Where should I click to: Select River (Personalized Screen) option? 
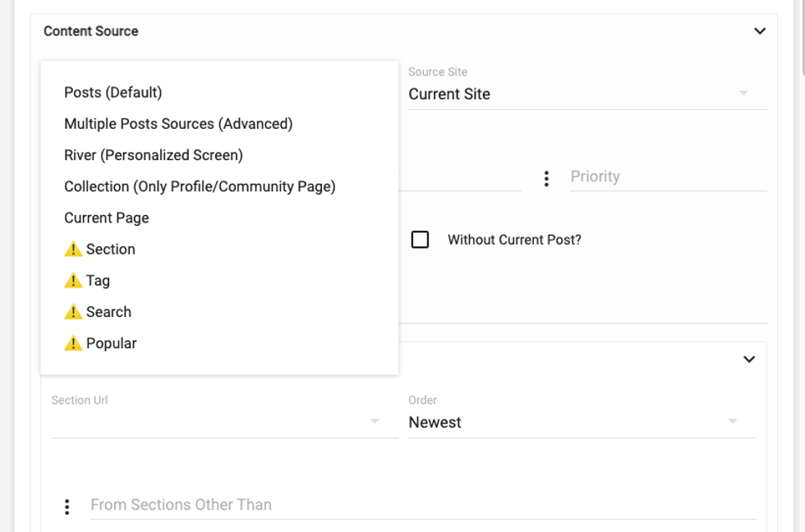(154, 155)
